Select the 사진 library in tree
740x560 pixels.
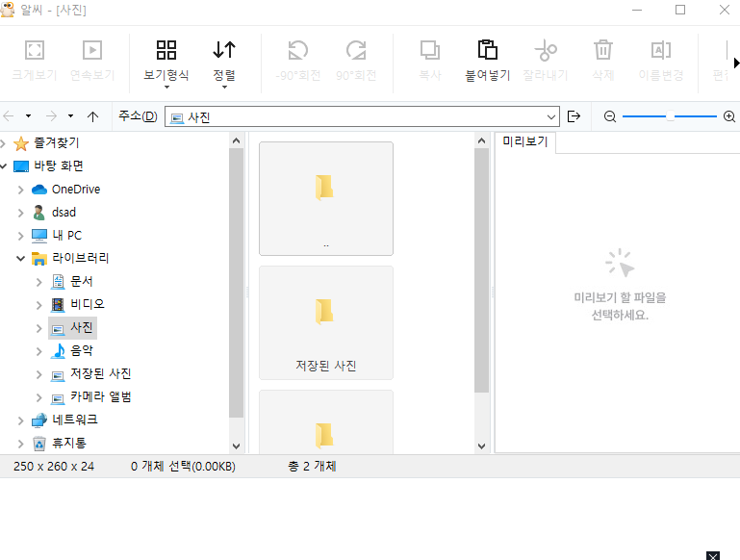click(x=73, y=328)
